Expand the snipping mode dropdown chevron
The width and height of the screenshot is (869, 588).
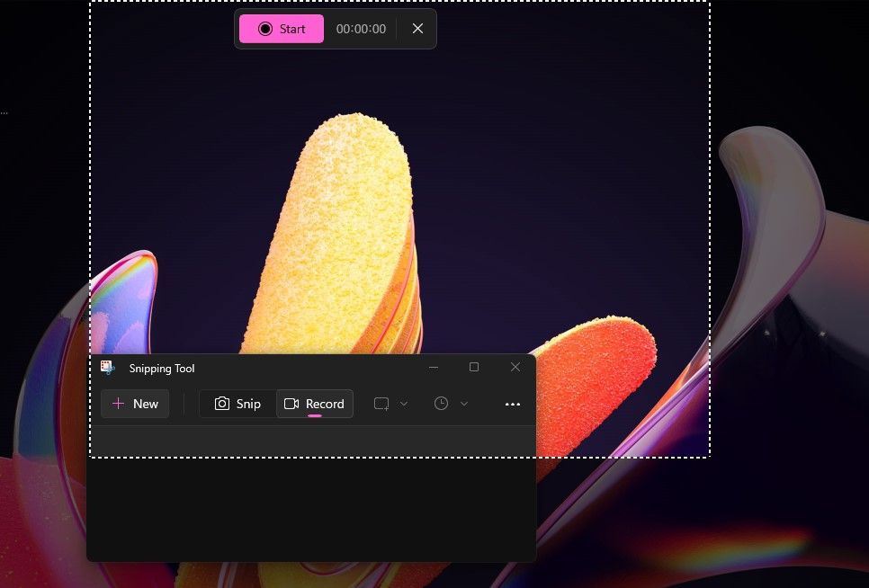[403, 404]
